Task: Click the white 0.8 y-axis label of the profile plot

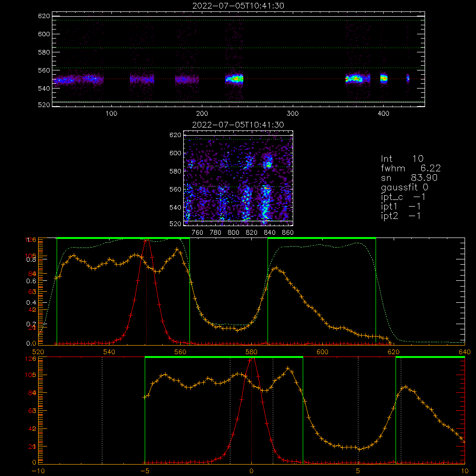Action: [x=30, y=259]
